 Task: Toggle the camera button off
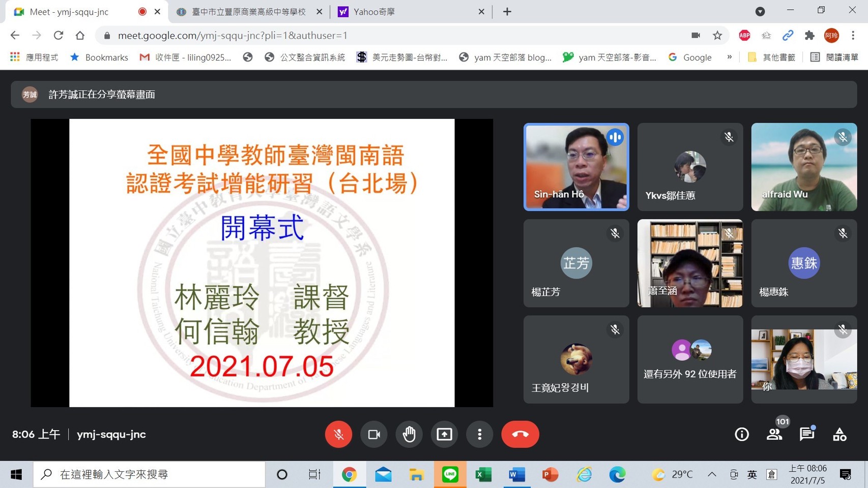[x=374, y=434]
